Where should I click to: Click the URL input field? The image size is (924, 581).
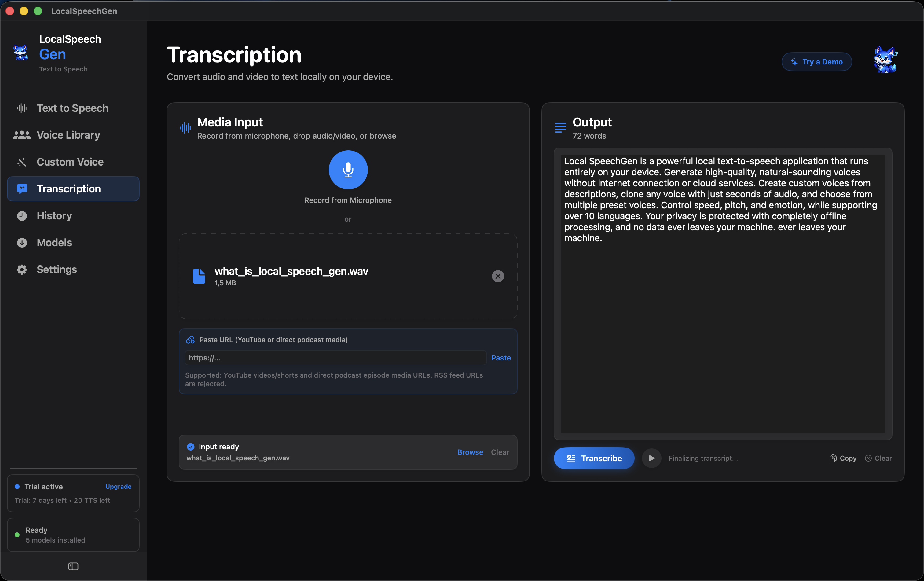click(335, 357)
